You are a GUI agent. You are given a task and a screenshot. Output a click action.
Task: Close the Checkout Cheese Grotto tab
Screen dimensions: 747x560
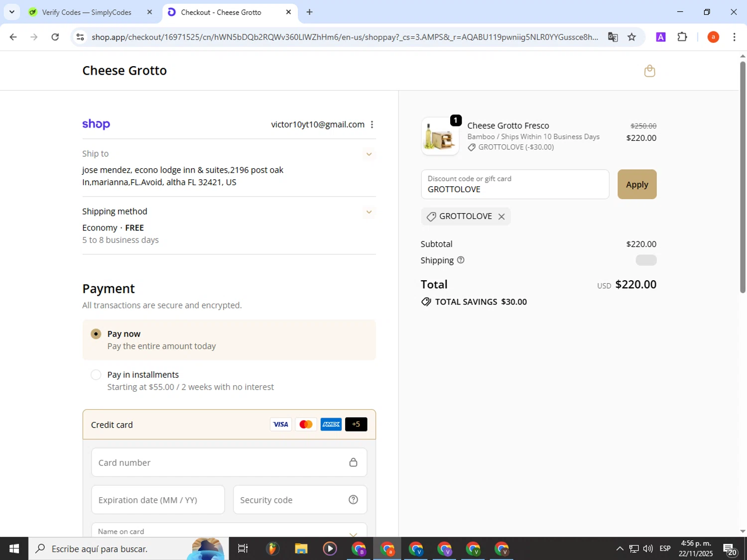(x=288, y=12)
